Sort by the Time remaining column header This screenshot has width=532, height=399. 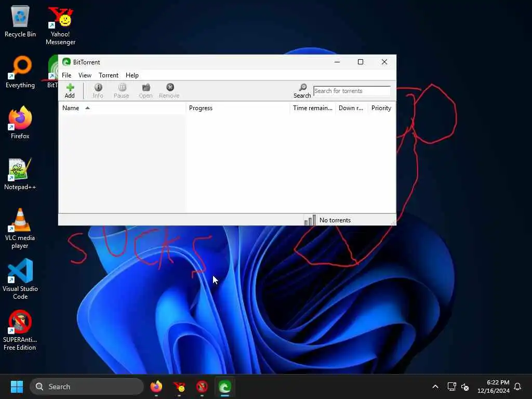point(312,108)
